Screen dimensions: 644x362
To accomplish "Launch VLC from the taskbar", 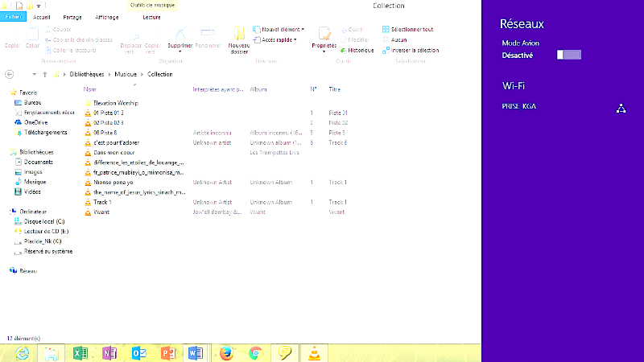I will [316, 353].
